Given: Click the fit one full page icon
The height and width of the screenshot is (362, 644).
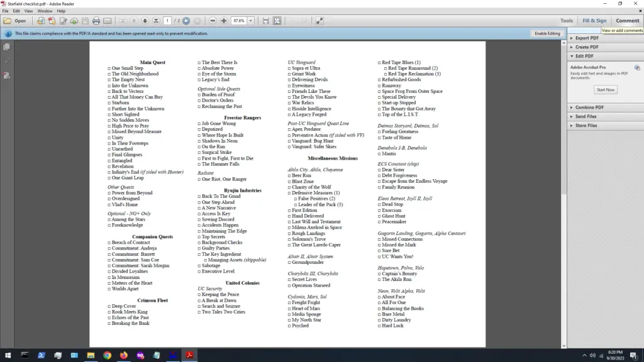Looking at the screenshot, I should point(277,21).
